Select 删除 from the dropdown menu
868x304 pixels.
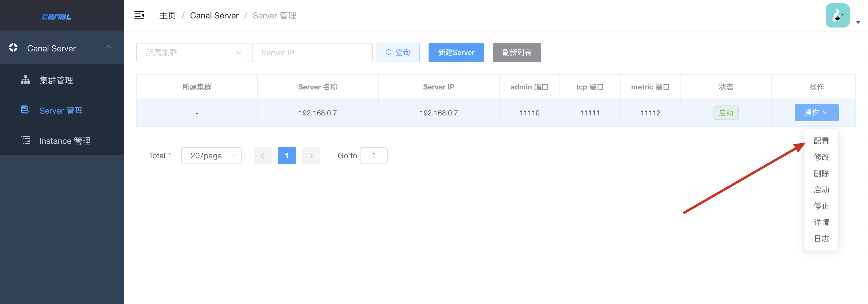tap(821, 173)
